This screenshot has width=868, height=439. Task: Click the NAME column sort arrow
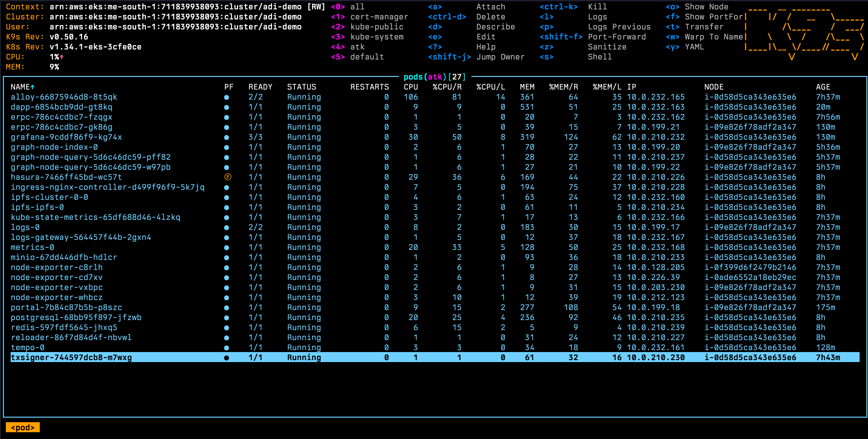click(x=32, y=87)
